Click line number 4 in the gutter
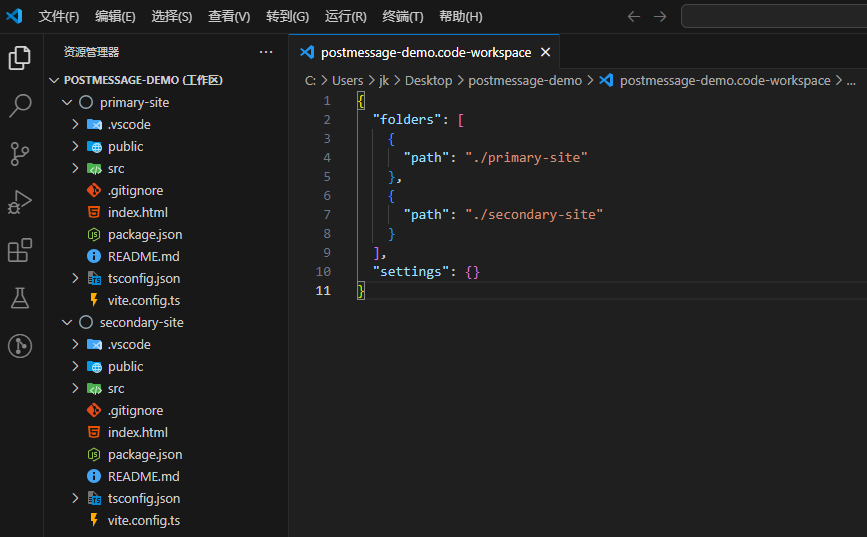This screenshot has height=537, width=867. (x=327, y=158)
